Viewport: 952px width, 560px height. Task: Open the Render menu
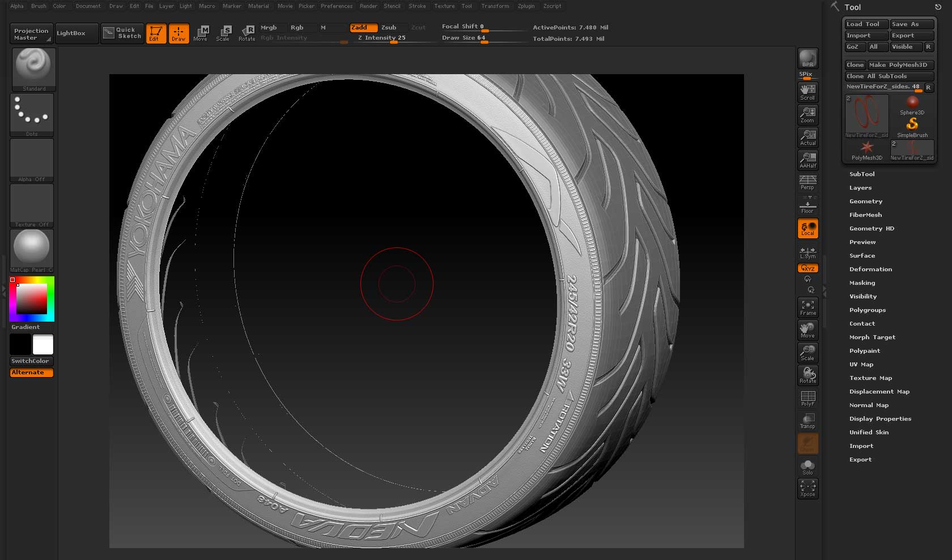point(368,6)
